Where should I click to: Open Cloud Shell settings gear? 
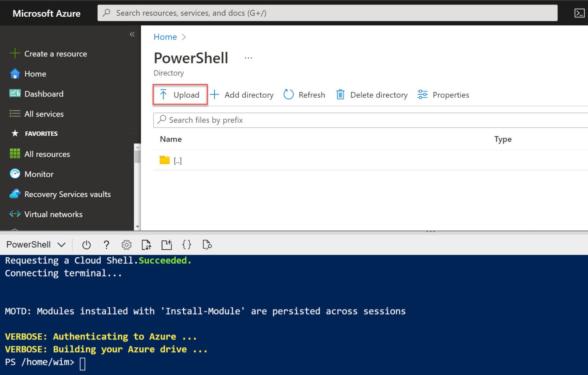[x=127, y=245]
